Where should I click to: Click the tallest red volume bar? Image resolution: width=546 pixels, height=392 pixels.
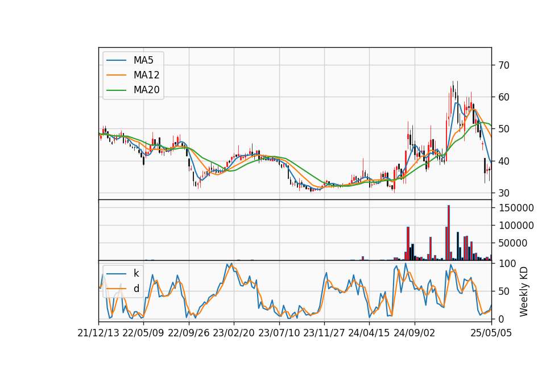click(x=449, y=233)
